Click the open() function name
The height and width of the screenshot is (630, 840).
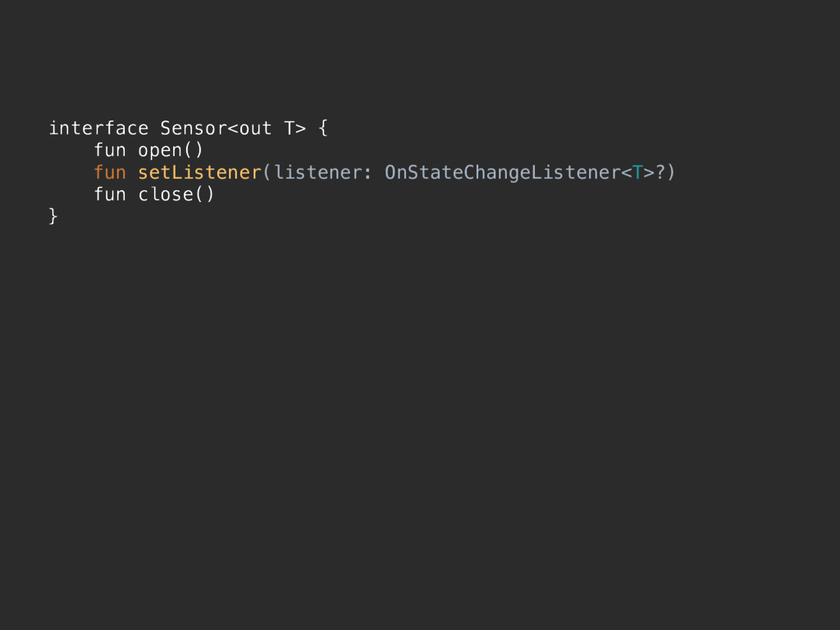click(x=160, y=151)
